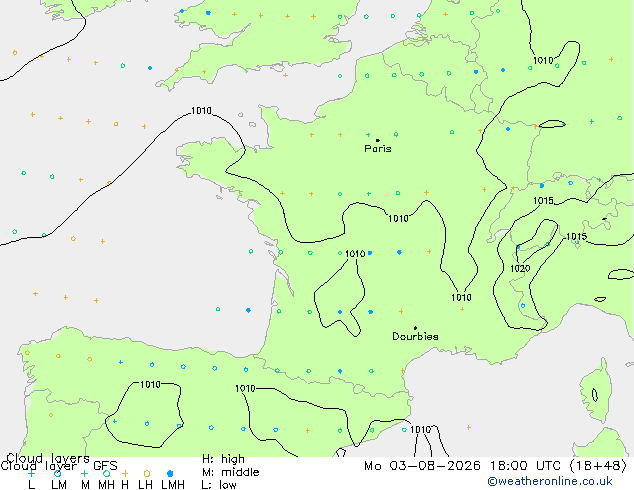This screenshot has height=490, width=634.
Task: Click the 1020 isobar label
Action: (520, 268)
